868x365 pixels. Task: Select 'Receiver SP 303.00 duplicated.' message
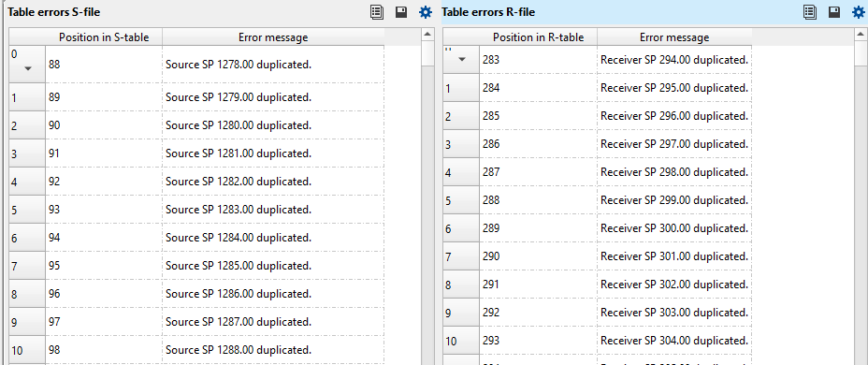pyautogui.click(x=674, y=313)
